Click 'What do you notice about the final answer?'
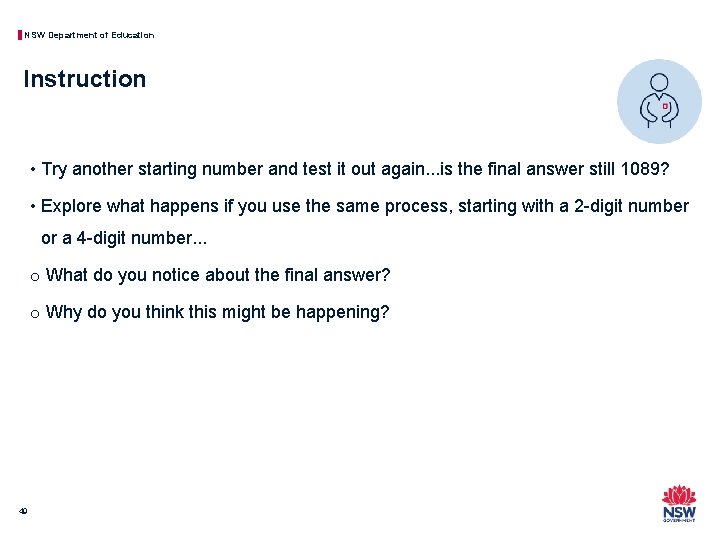 (x=218, y=275)
